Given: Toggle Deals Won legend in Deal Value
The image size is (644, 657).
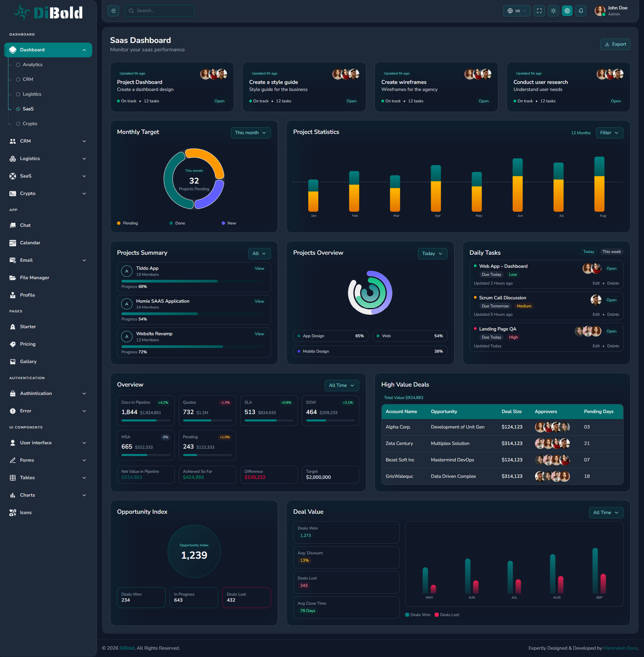Looking at the screenshot, I should tap(418, 615).
